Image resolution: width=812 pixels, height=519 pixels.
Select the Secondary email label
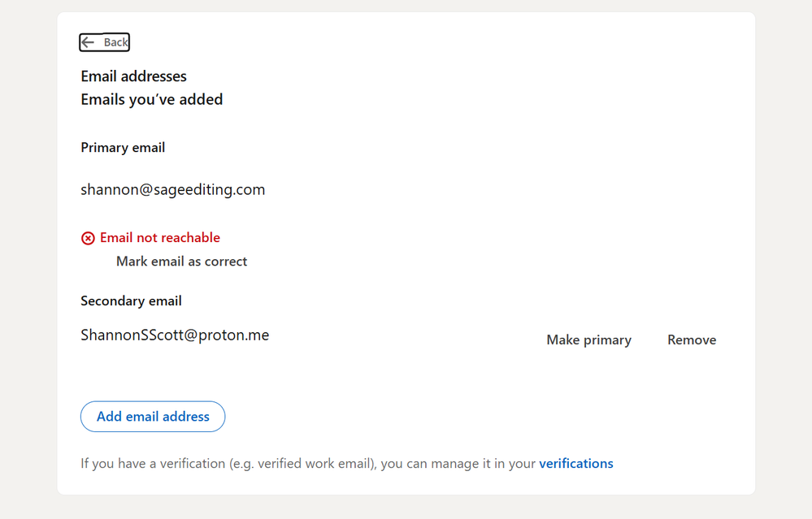(131, 301)
